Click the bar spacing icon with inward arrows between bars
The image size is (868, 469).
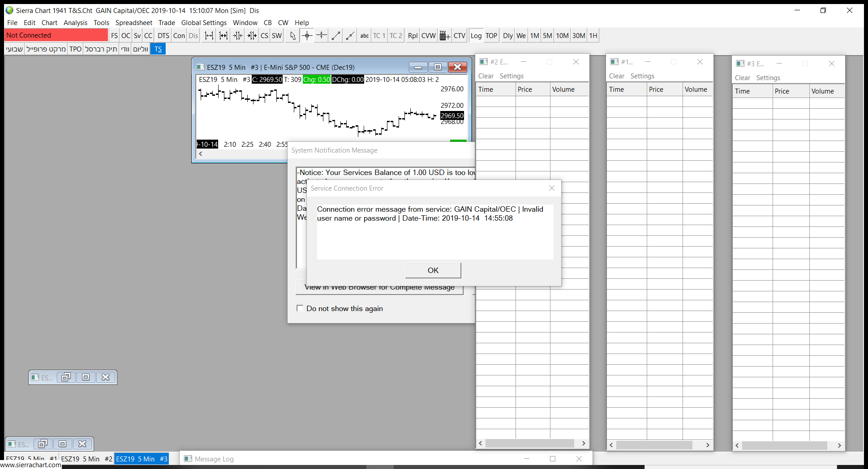click(x=223, y=36)
